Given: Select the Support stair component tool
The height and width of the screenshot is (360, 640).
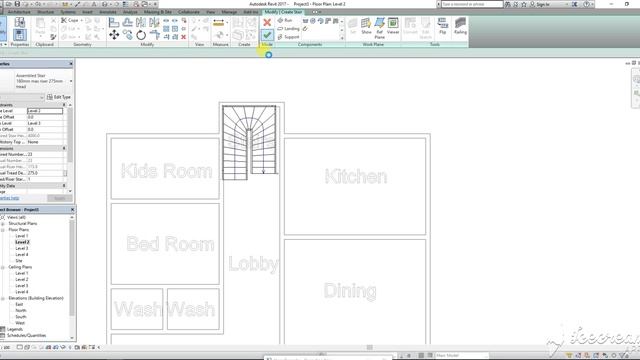Looking at the screenshot, I should (288, 37).
